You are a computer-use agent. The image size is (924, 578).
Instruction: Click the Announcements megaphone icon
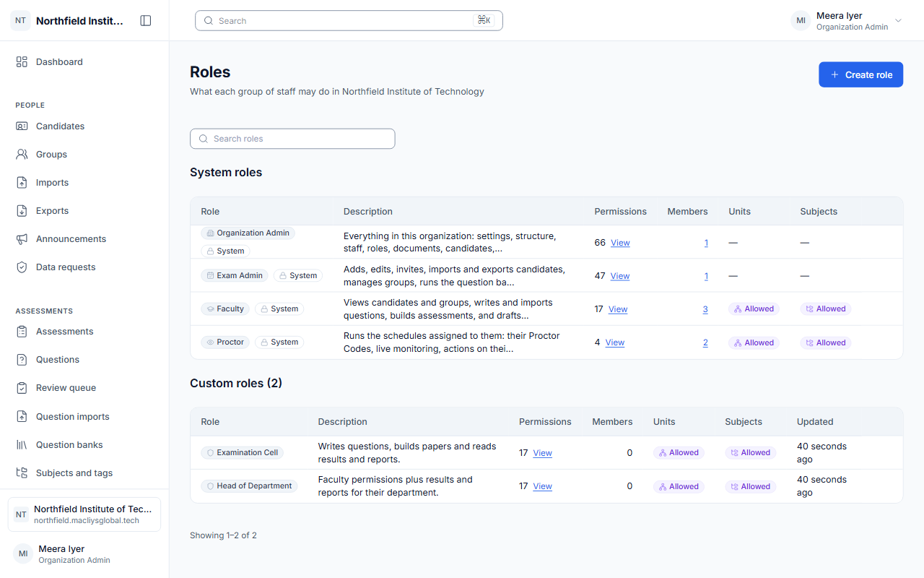coord(22,239)
